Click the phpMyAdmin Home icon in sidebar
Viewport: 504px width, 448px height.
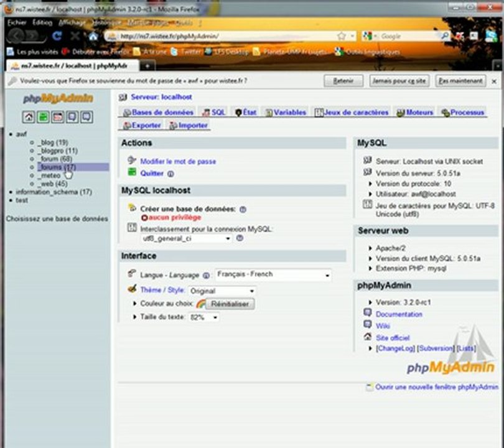29,117
